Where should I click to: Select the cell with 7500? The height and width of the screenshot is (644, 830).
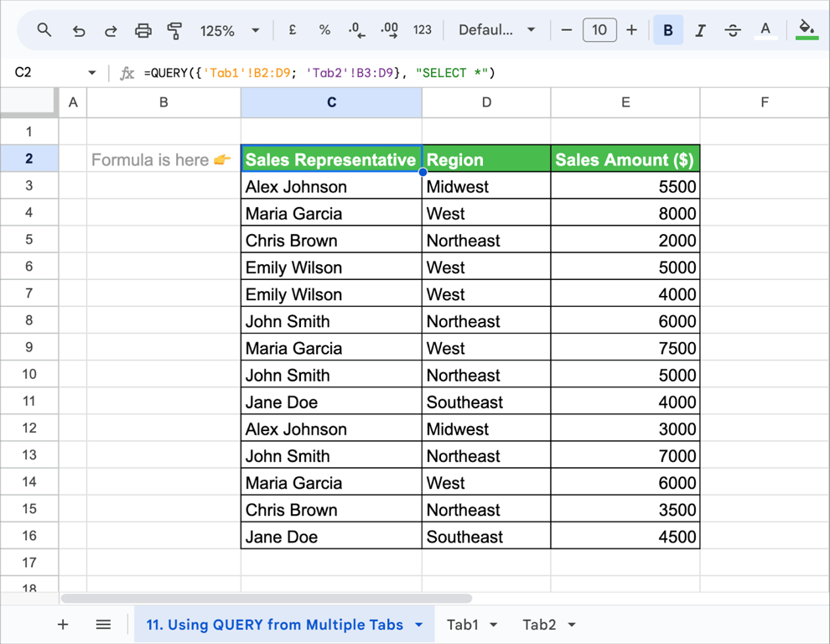(x=625, y=347)
